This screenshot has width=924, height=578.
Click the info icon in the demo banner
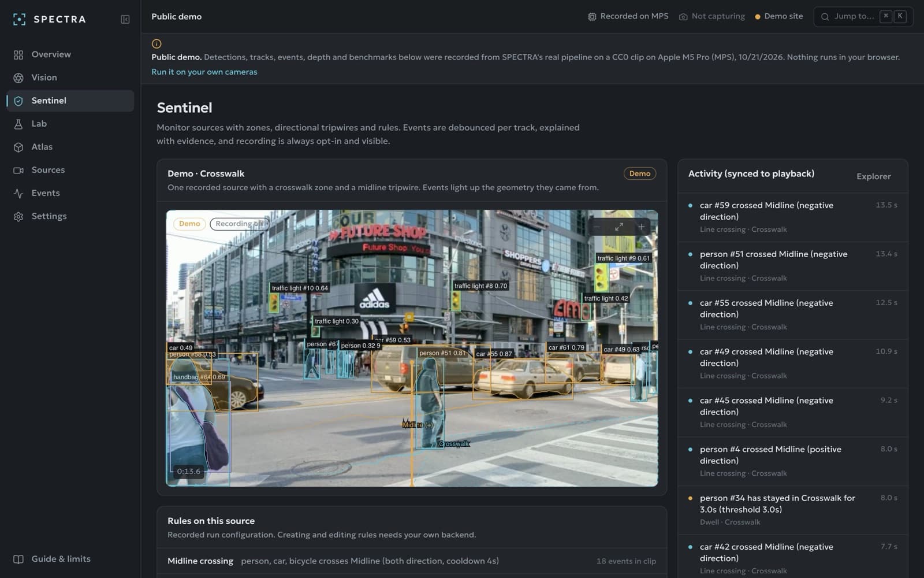(x=157, y=43)
